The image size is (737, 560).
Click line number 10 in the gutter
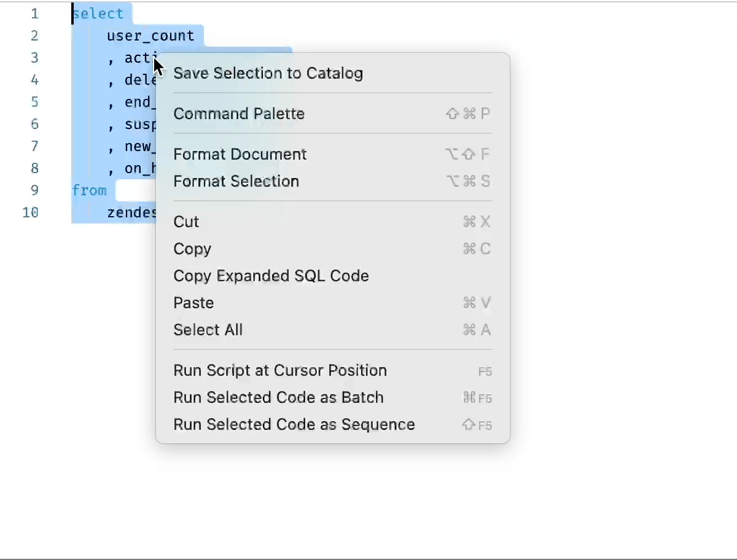pos(30,212)
